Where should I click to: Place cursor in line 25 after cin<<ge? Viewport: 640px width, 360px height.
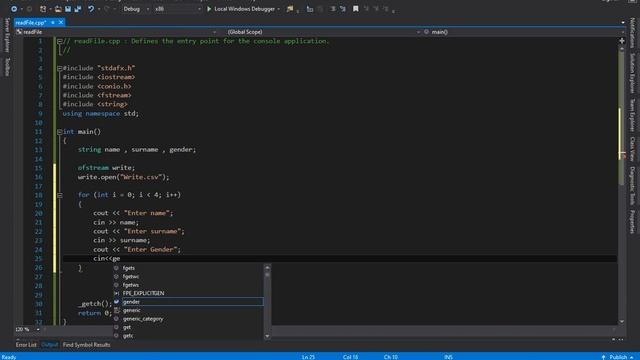120,258
